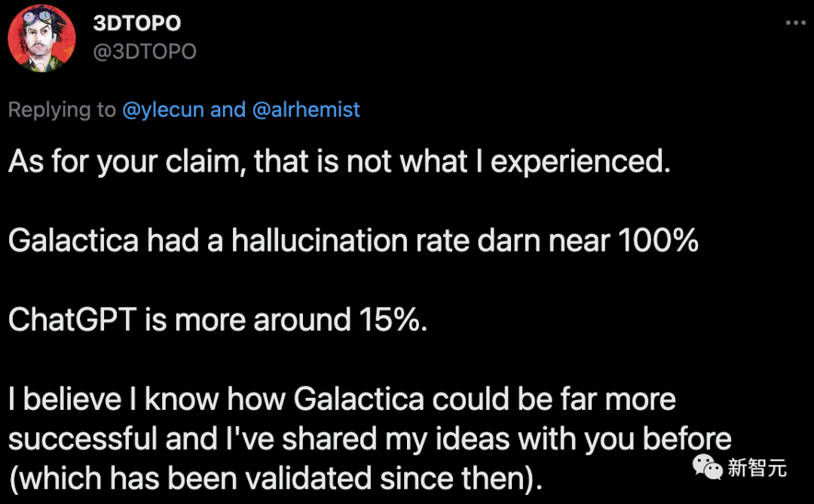814x504 pixels.
Task: Visit the @alrhemist mention link
Action: coord(305,110)
